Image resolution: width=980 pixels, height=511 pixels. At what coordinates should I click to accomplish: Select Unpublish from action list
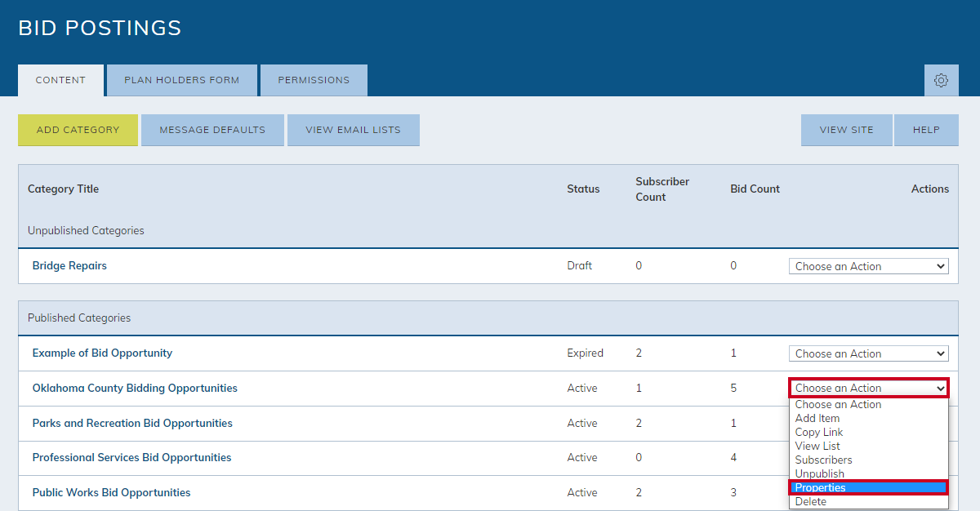coord(869,473)
